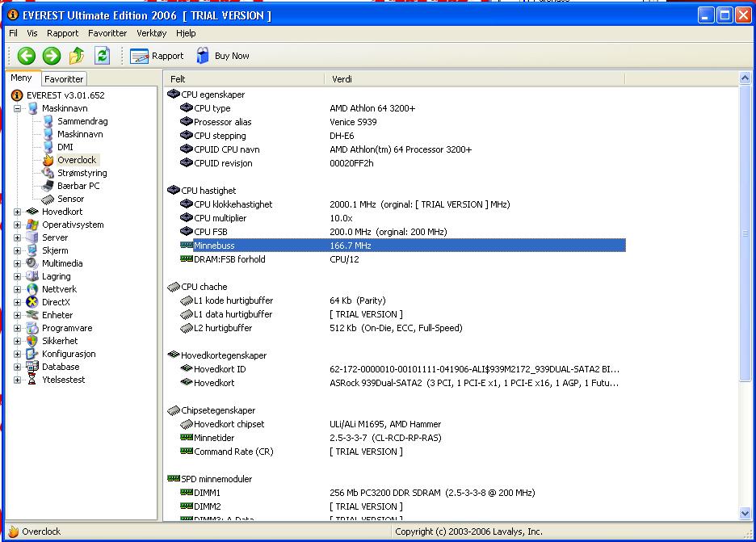Open the Vis menu
Image resolution: width=756 pixels, height=542 pixels.
[x=31, y=33]
